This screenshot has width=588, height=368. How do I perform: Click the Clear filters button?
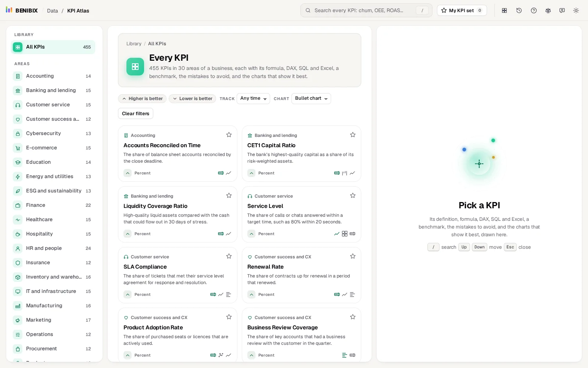136,114
